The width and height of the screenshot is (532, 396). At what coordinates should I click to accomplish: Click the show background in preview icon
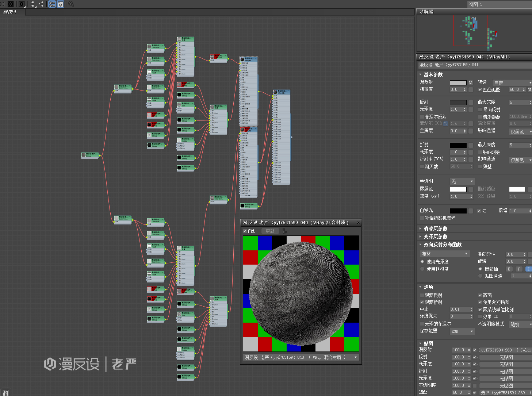(11, 4)
